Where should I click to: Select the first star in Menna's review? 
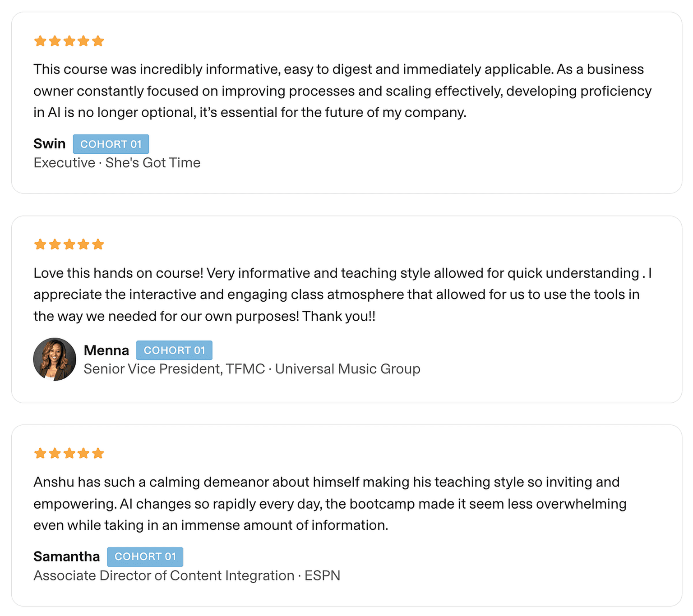40,245
